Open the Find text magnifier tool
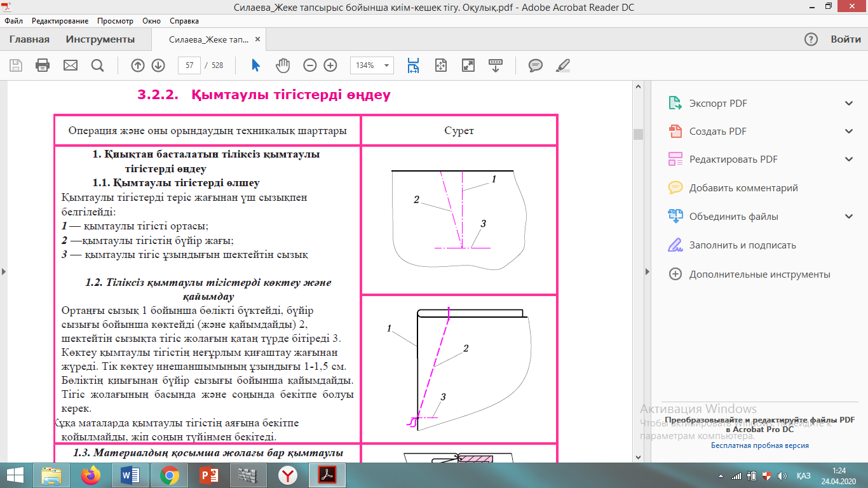The height and width of the screenshot is (488, 868). [97, 65]
